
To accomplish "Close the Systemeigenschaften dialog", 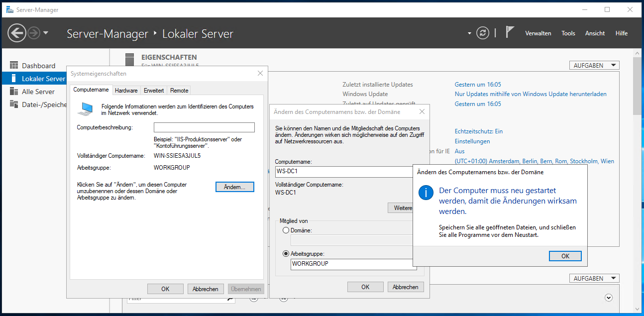I will pos(260,73).
